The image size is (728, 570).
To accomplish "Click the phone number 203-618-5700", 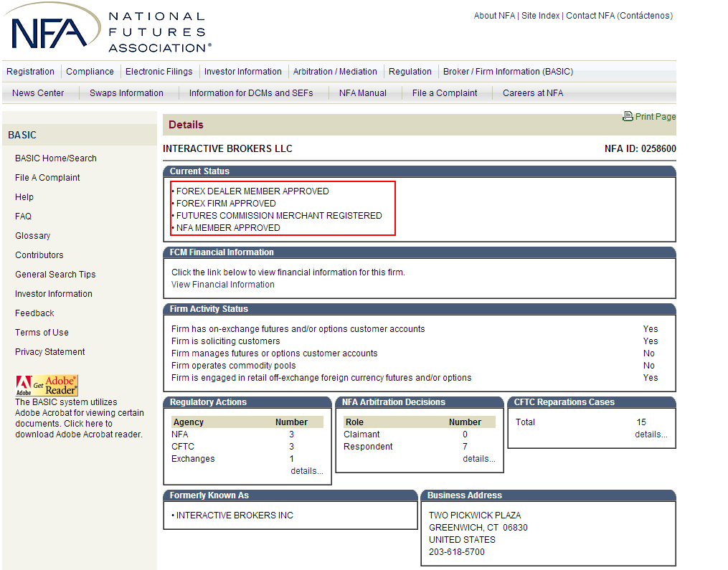I will point(456,552).
